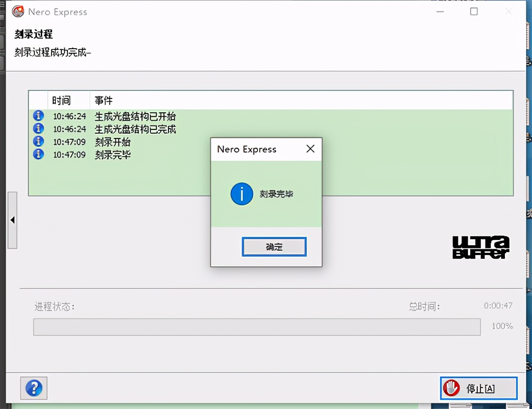This screenshot has height=409, width=532.
Task: Click the info icon beside "生成光盘结构已开始"
Action: click(x=39, y=116)
